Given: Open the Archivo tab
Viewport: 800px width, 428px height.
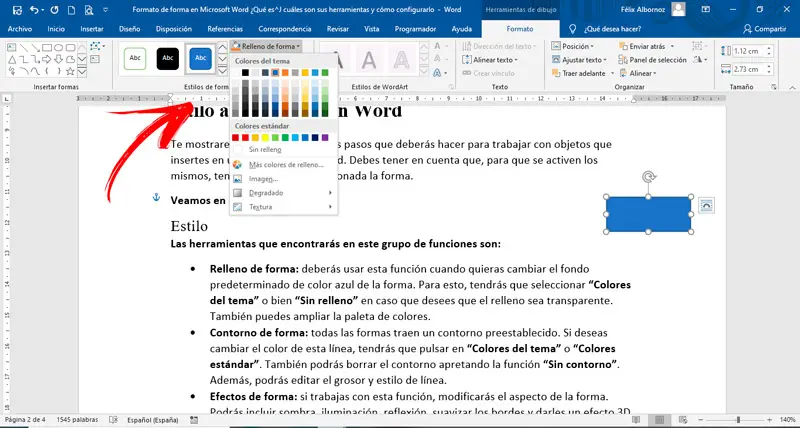Looking at the screenshot, I should tap(19, 29).
